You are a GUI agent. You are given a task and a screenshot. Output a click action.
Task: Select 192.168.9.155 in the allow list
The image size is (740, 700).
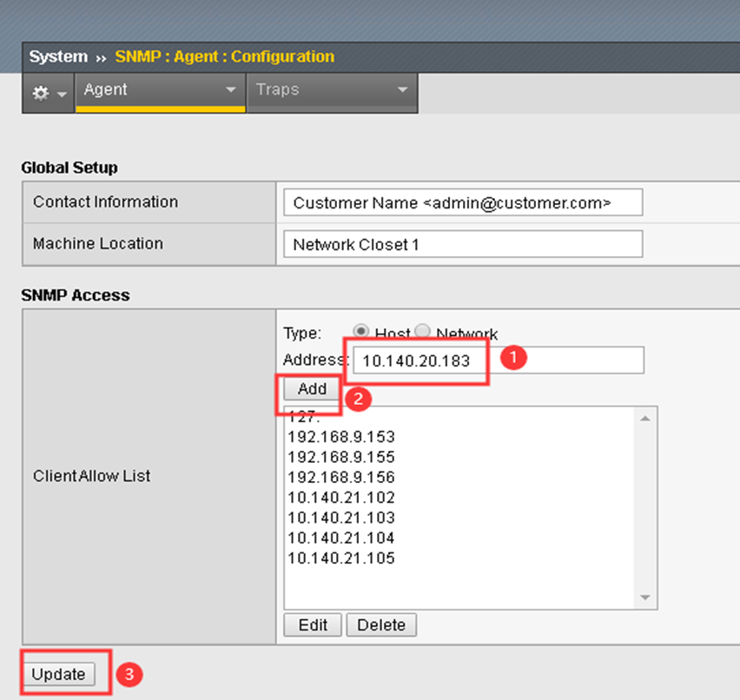click(341, 458)
